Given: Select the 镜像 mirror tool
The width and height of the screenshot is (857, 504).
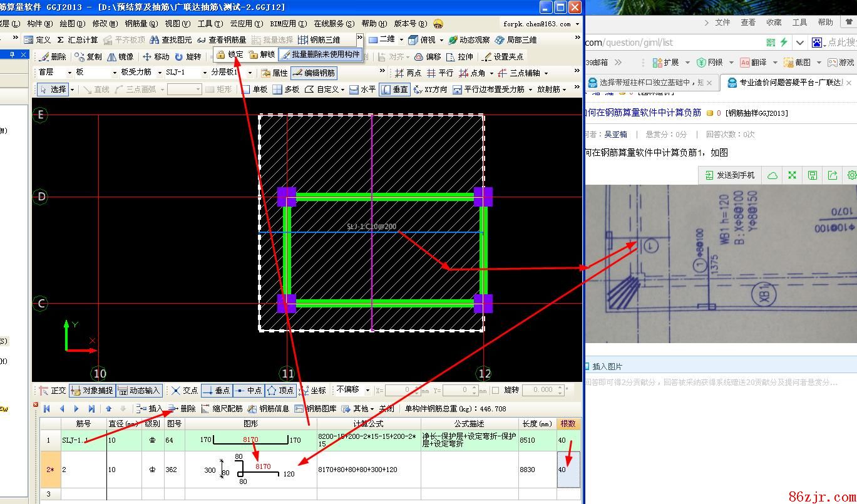Looking at the screenshot, I should click(x=120, y=56).
